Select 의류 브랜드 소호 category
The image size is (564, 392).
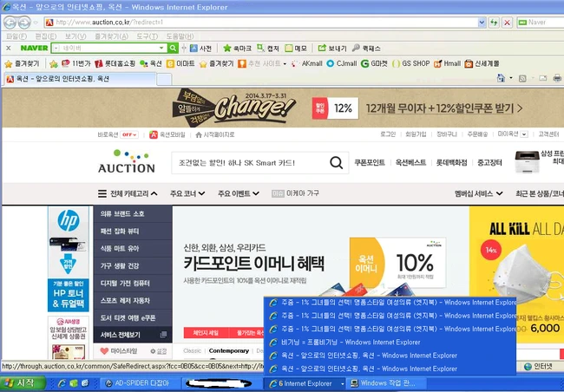133,214
